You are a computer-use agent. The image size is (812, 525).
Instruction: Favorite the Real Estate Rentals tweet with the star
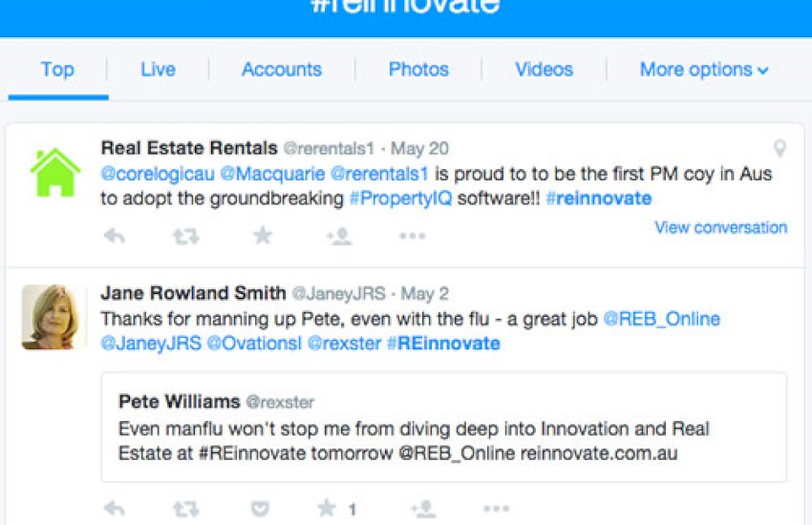point(263,236)
